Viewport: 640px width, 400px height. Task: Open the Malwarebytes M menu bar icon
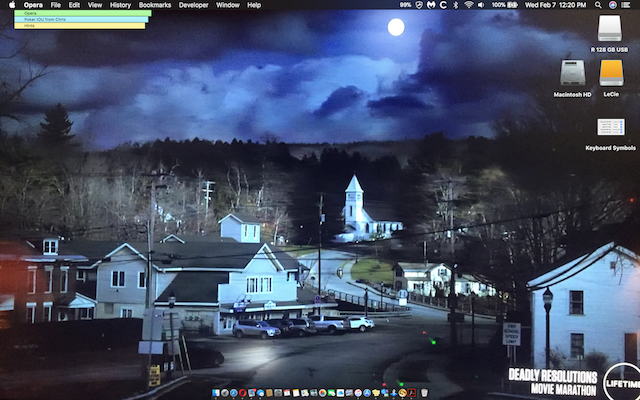(431, 5)
